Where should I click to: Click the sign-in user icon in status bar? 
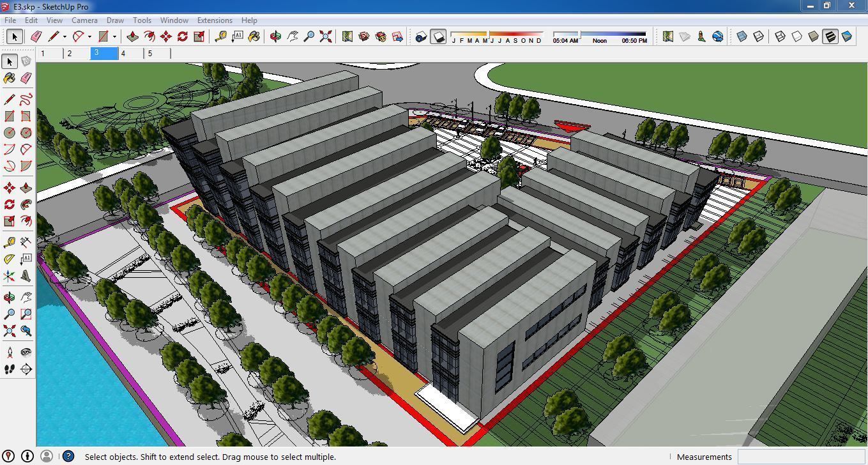click(47, 456)
